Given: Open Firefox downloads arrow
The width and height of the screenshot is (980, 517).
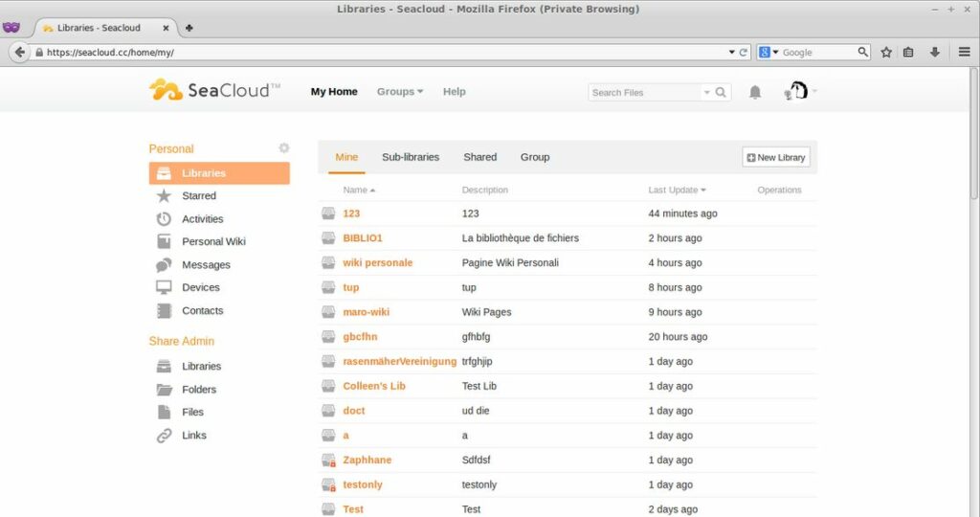Looking at the screenshot, I should coord(934,53).
